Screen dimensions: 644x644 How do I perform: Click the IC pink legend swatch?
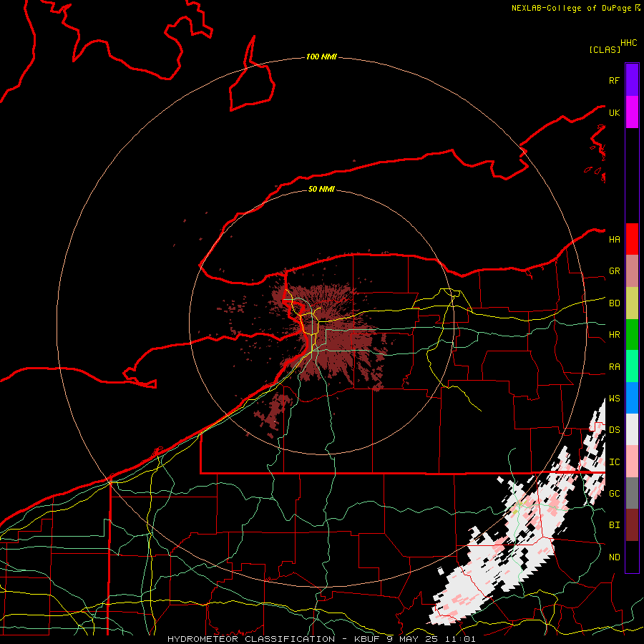pos(632,462)
